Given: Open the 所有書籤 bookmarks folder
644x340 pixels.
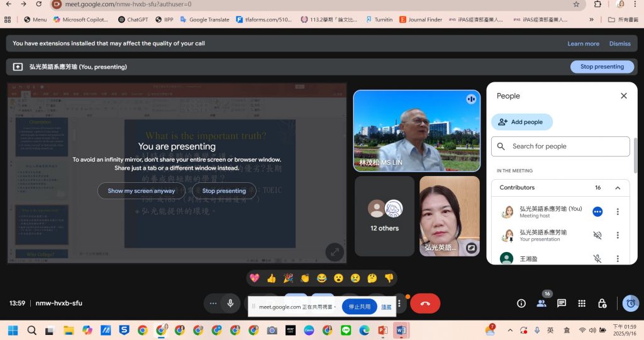Looking at the screenshot, I should coord(623,19).
